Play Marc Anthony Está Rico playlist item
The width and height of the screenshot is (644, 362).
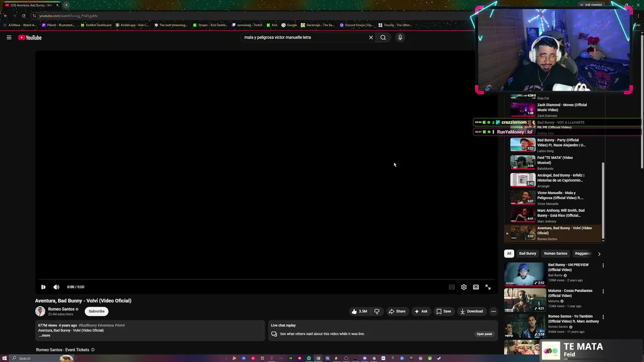coord(552,215)
